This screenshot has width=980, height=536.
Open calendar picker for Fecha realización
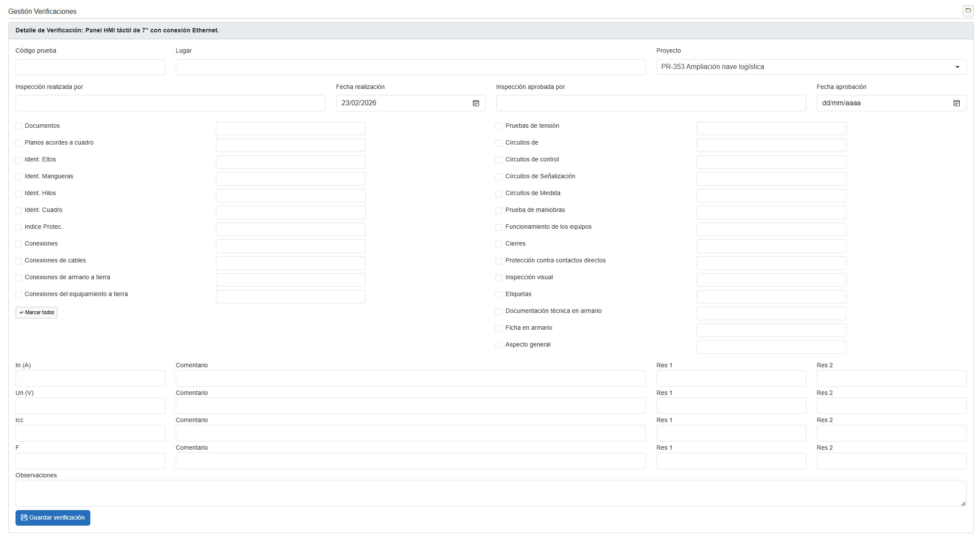[x=476, y=103]
